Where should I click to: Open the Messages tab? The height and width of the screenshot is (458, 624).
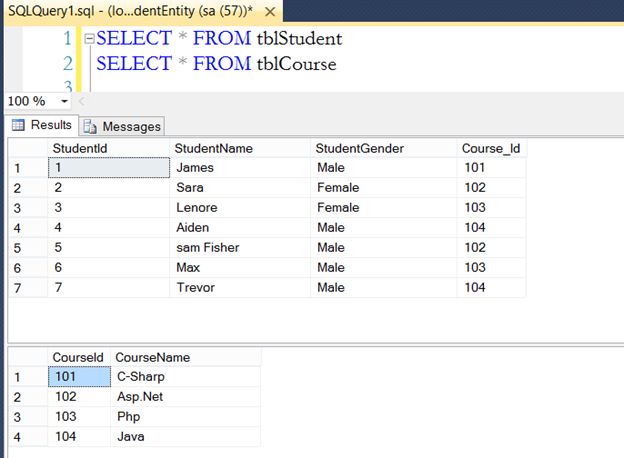tap(131, 127)
